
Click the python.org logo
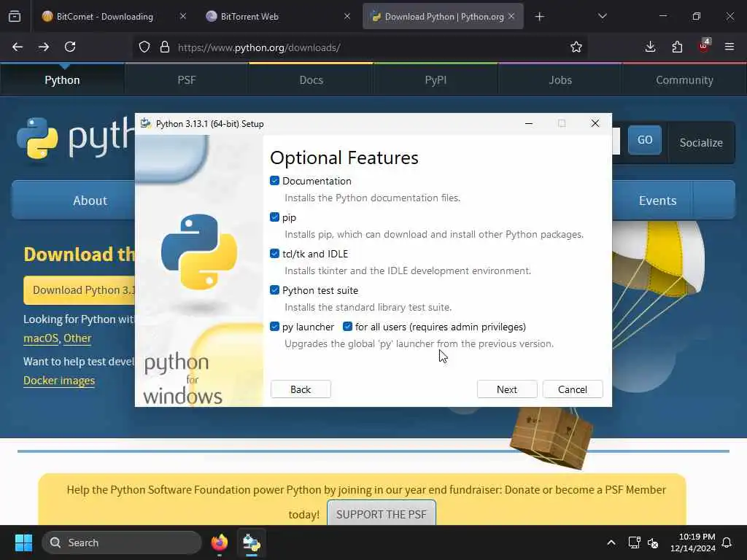[75, 138]
